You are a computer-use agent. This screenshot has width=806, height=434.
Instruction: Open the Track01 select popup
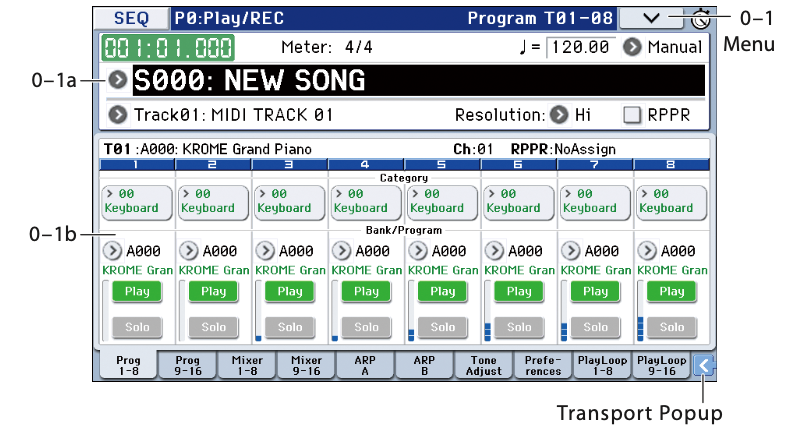(x=118, y=115)
